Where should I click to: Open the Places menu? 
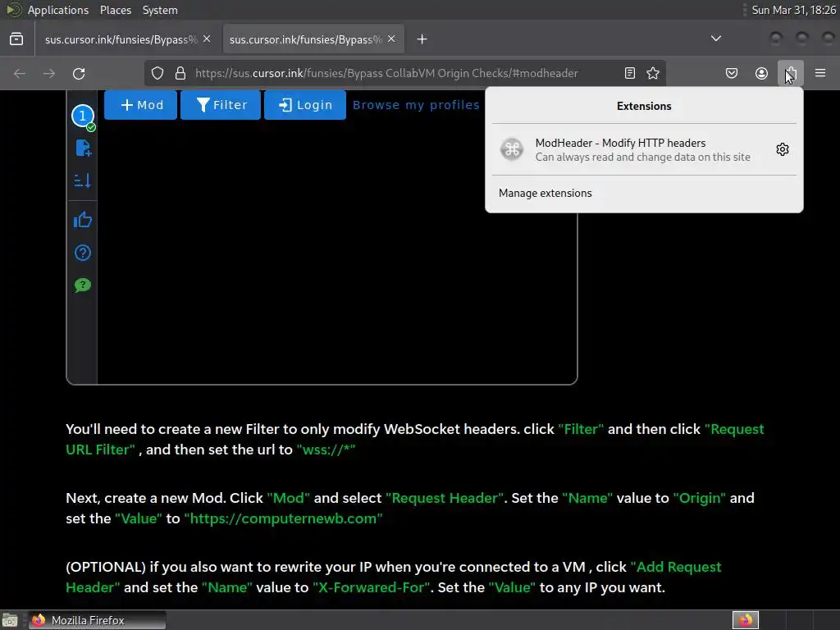point(116,10)
